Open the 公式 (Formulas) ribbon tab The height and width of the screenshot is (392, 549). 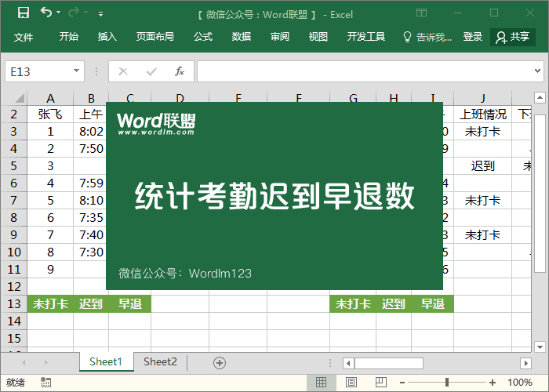point(203,37)
